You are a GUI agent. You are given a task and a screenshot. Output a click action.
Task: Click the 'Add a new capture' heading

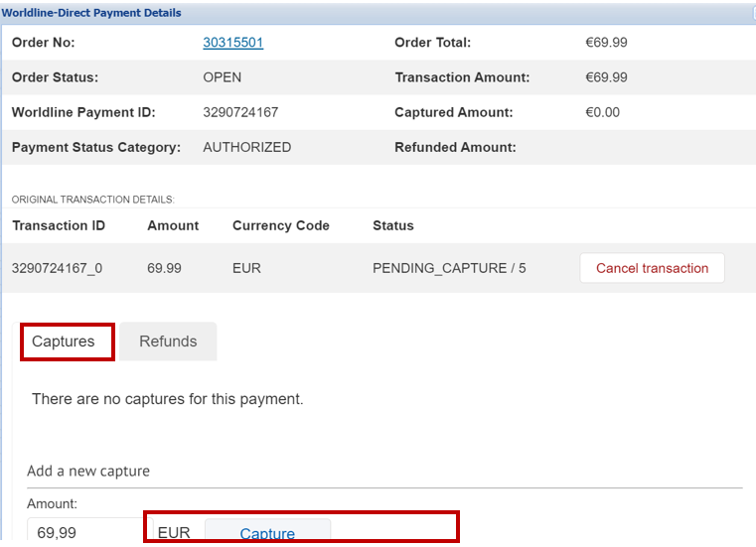(x=88, y=471)
